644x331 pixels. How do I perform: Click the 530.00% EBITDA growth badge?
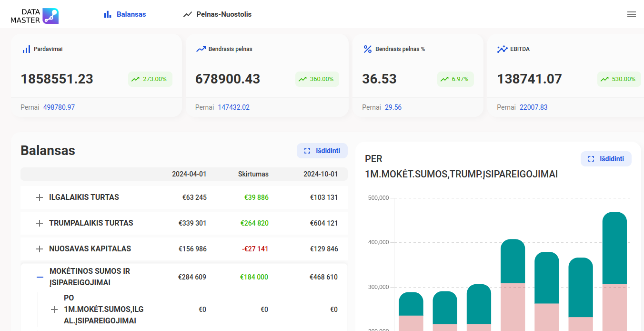pos(619,79)
